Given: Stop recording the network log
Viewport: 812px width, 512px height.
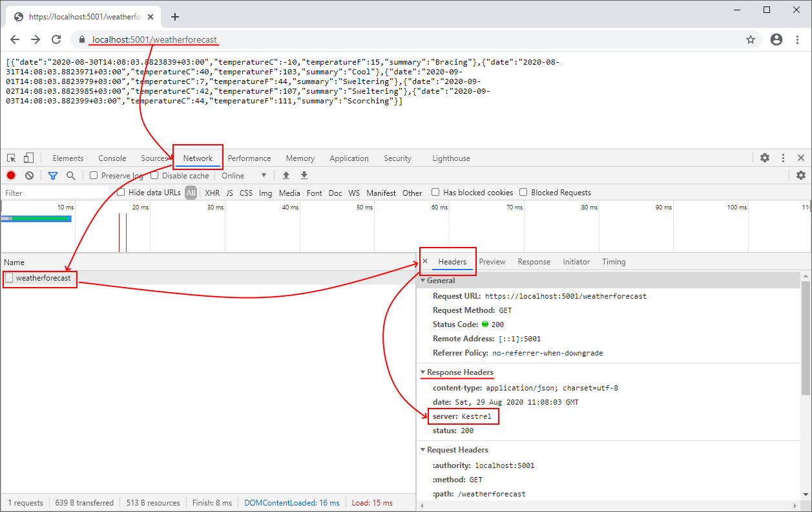Looking at the screenshot, I should pyautogui.click(x=11, y=175).
